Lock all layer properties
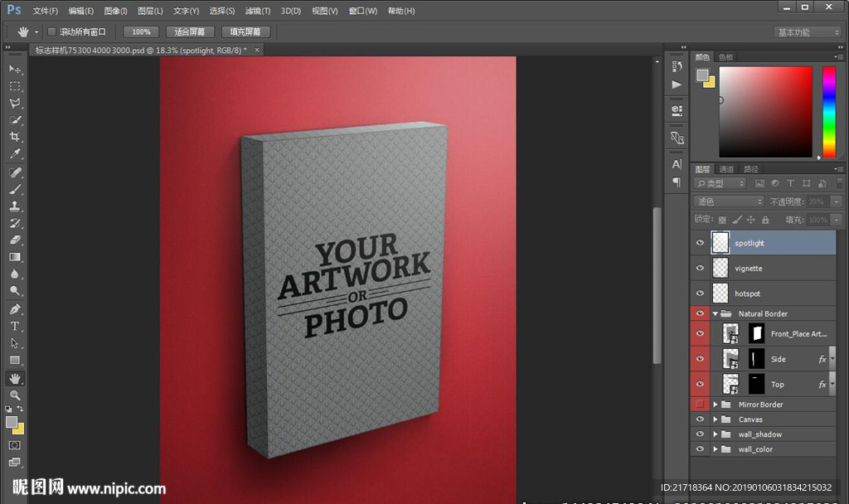This screenshot has height=504, width=849. point(765,220)
